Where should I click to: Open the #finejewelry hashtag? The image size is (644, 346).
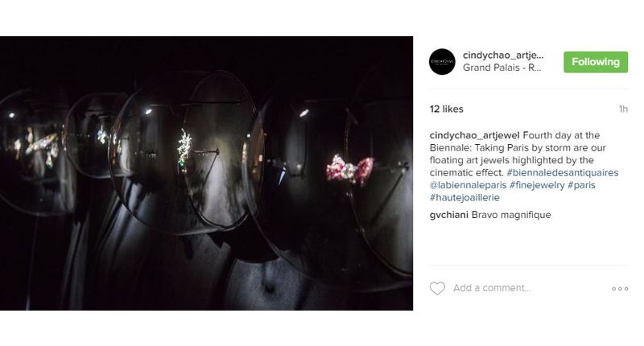pyautogui.click(x=537, y=185)
